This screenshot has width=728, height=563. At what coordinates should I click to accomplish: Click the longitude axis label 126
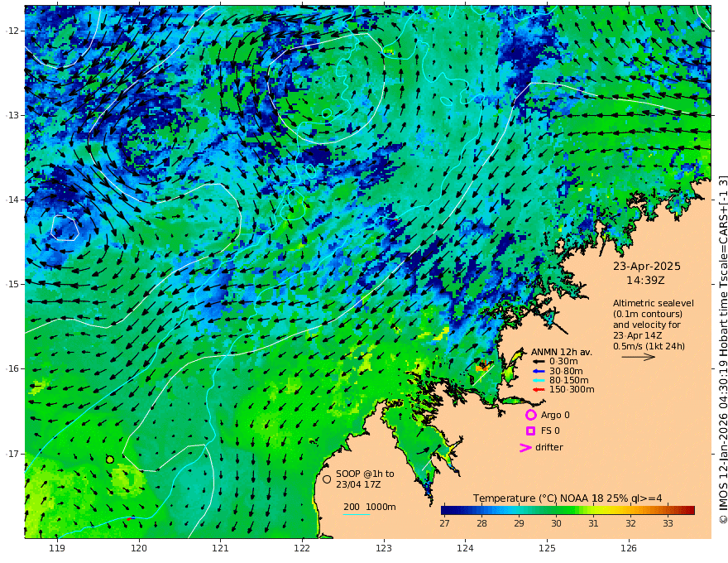[629, 549]
